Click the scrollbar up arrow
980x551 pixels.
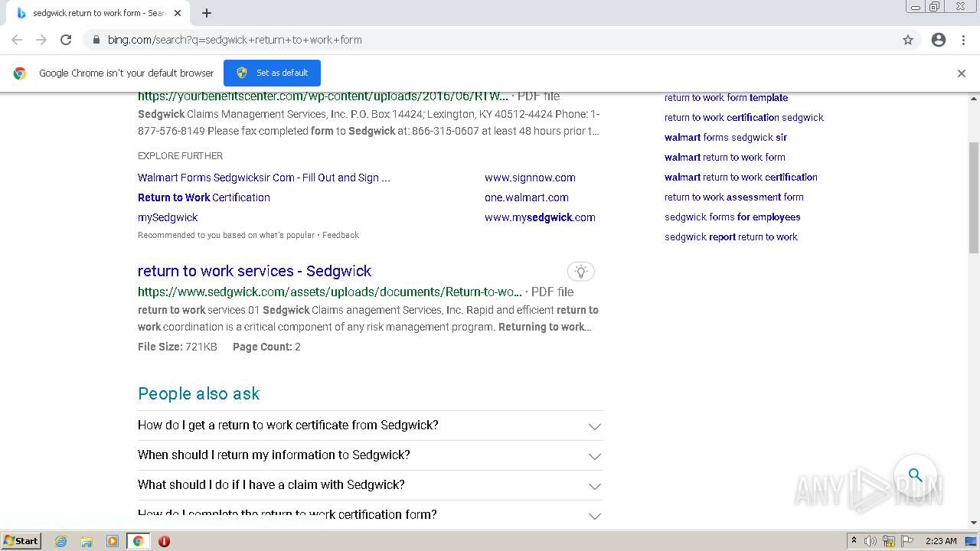point(974,99)
